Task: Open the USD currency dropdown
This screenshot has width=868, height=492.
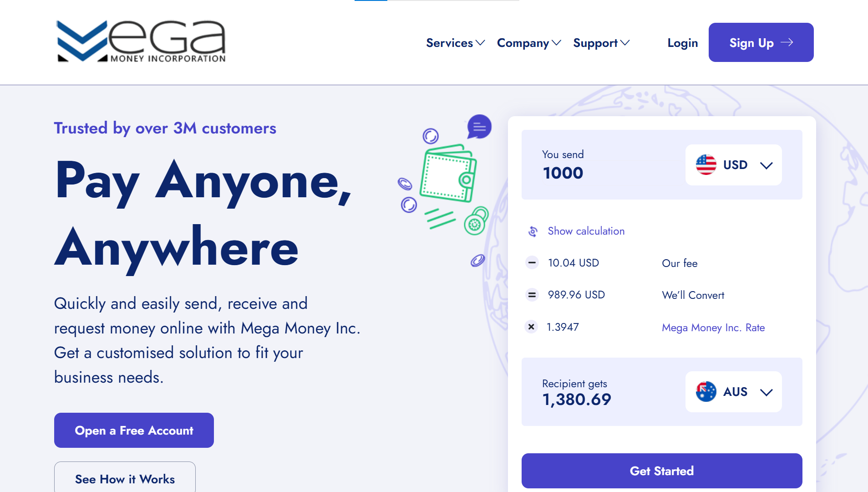Action: pos(733,165)
